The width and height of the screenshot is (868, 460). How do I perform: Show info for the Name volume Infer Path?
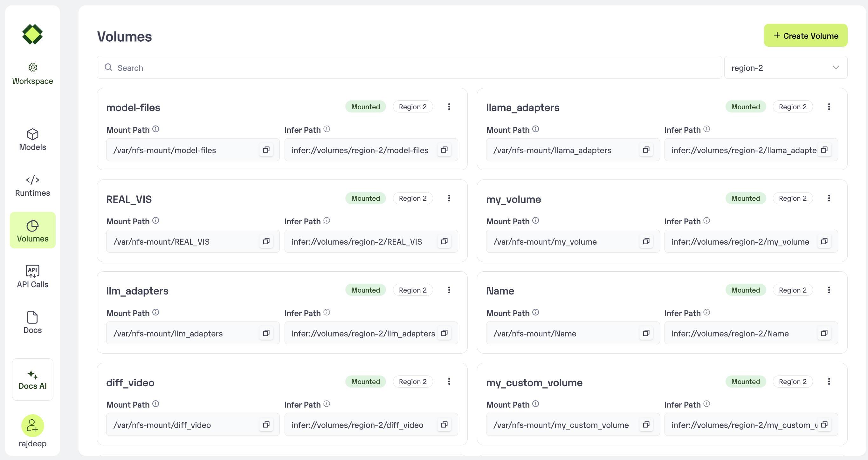coord(707,313)
